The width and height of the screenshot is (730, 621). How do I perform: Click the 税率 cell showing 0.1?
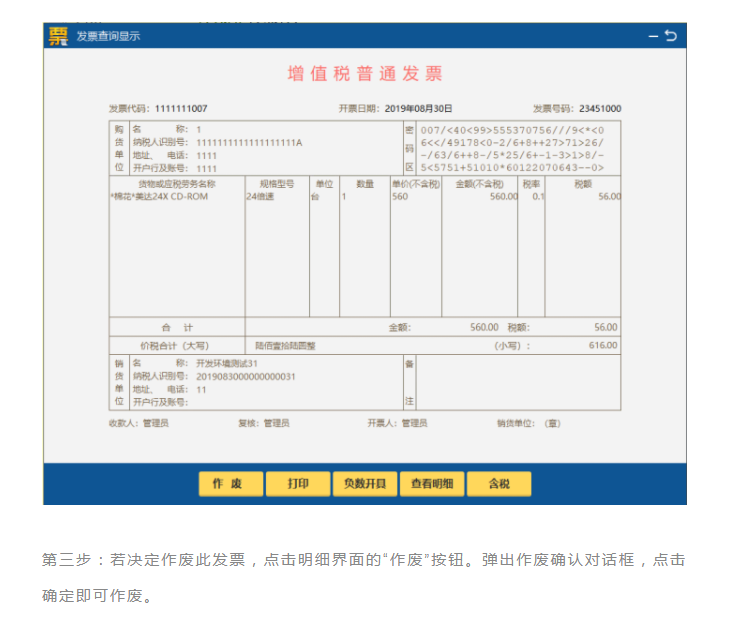(538, 197)
